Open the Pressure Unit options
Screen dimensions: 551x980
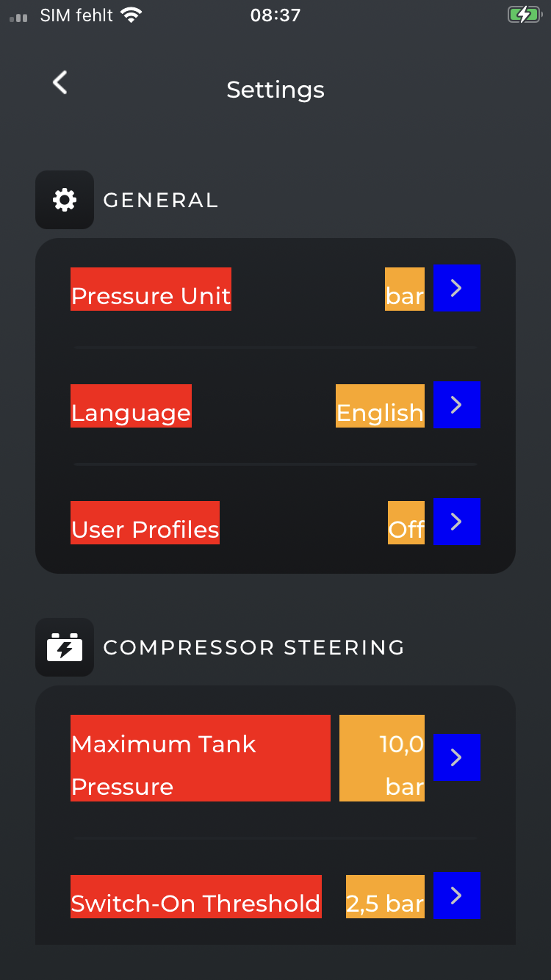pyautogui.click(x=456, y=288)
